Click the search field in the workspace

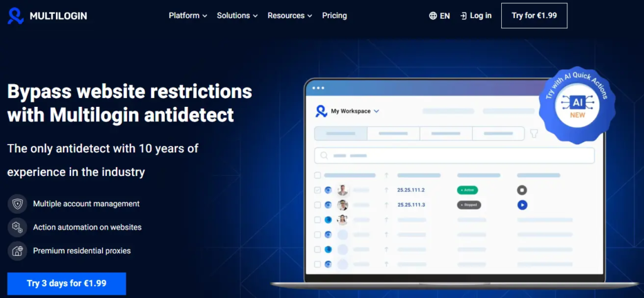click(454, 155)
